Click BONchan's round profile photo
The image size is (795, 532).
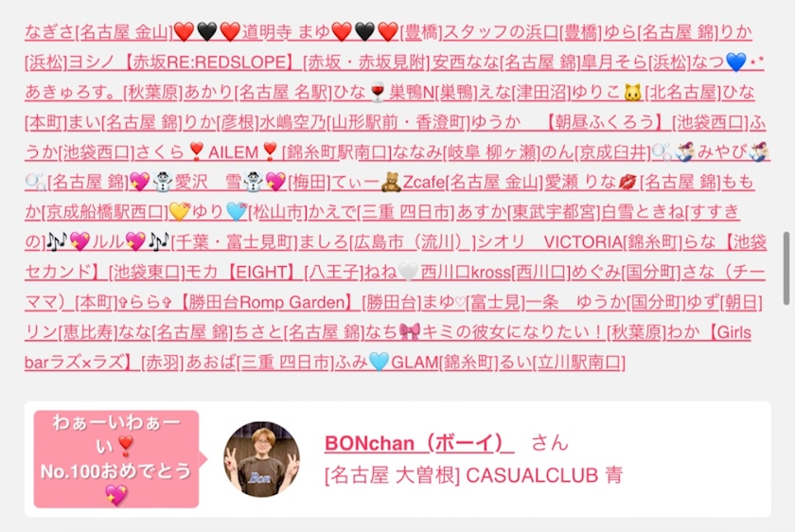[261, 459]
